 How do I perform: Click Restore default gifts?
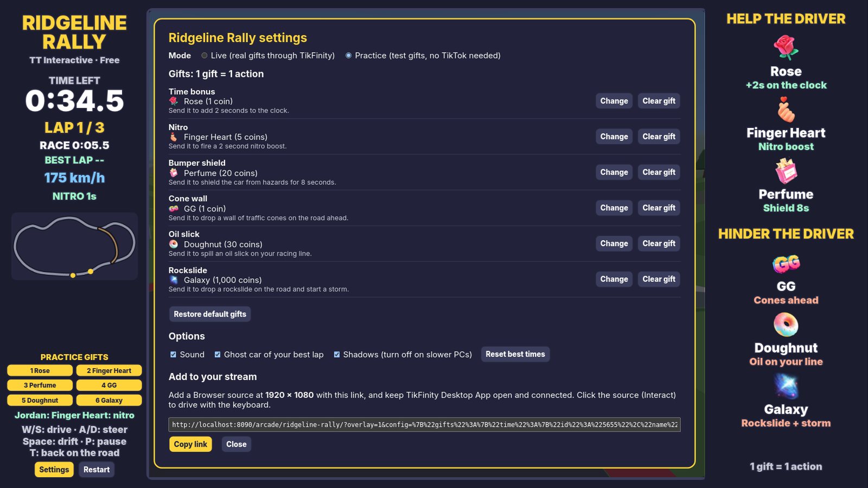coord(210,314)
